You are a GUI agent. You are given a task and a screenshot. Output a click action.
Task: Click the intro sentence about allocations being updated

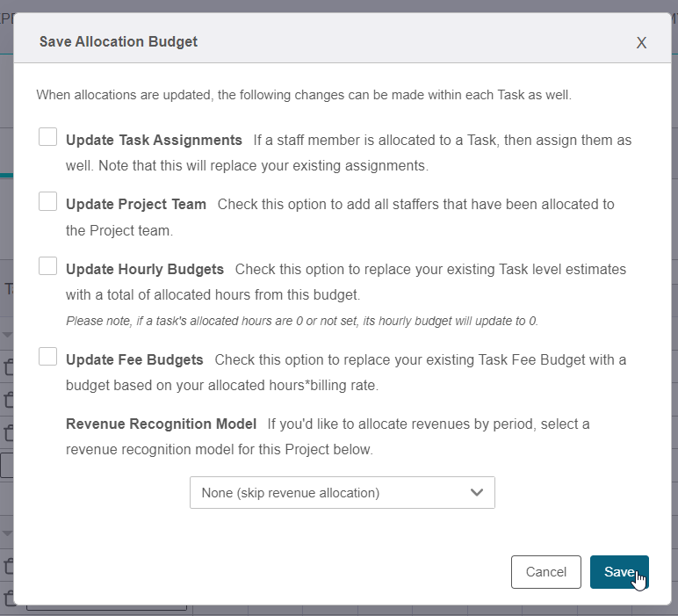pos(304,95)
